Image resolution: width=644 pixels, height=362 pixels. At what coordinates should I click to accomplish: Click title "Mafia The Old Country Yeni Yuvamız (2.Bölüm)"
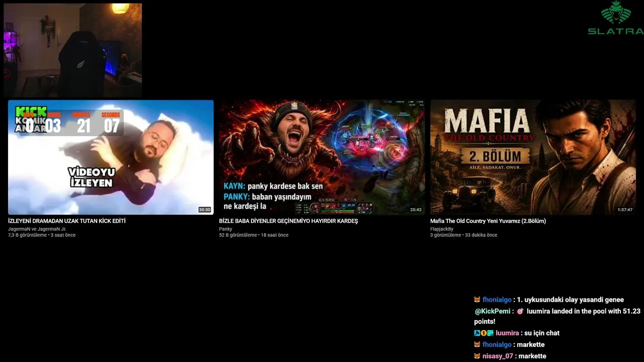[488, 221]
